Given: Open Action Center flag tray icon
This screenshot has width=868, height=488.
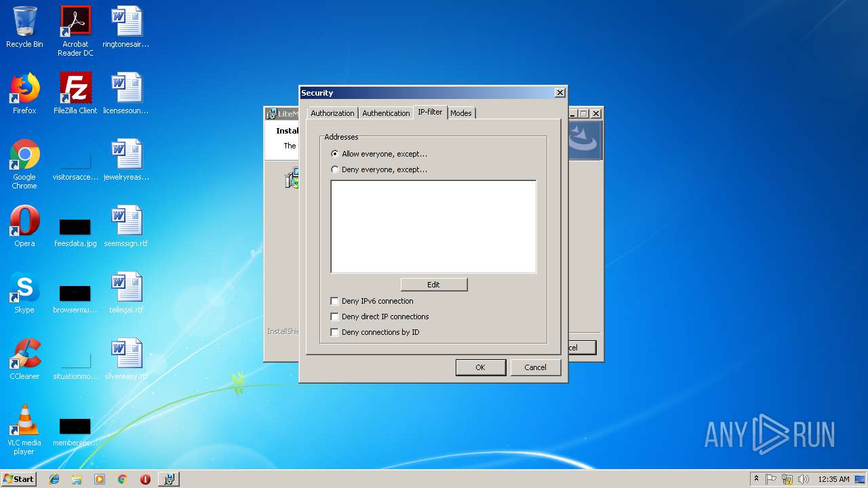Looking at the screenshot, I should (x=771, y=479).
